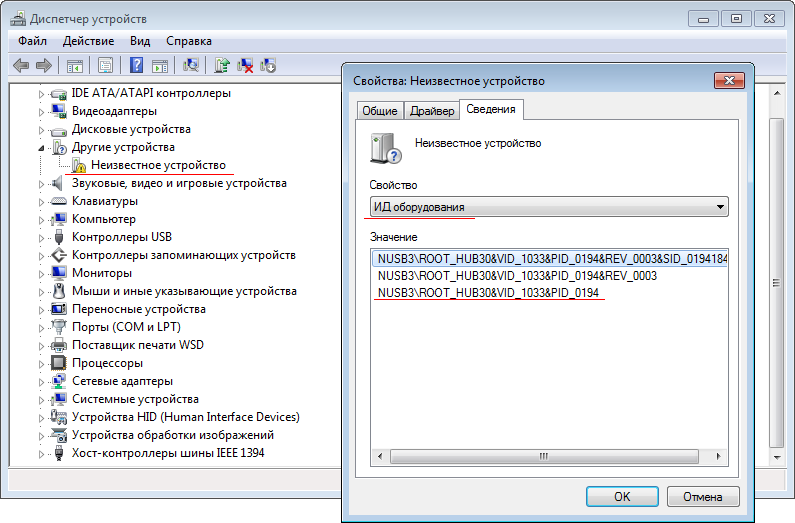This screenshot has width=795, height=523.
Task: Open the Вид menu
Action: [140, 41]
